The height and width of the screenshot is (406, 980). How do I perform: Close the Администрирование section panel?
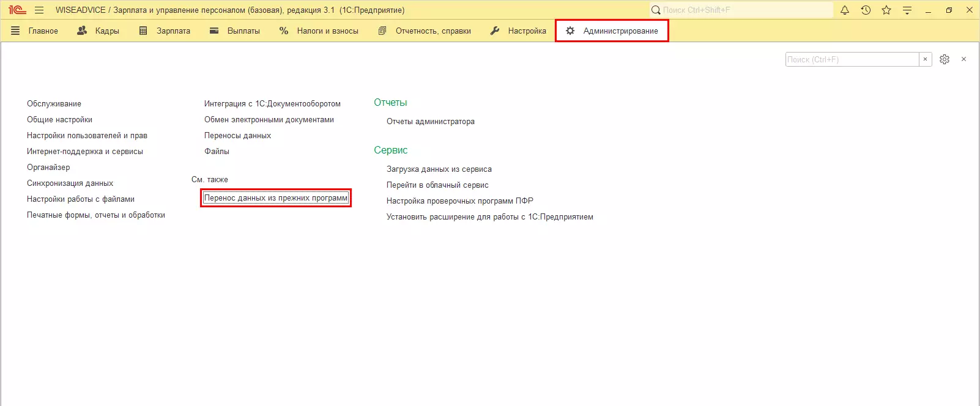963,59
